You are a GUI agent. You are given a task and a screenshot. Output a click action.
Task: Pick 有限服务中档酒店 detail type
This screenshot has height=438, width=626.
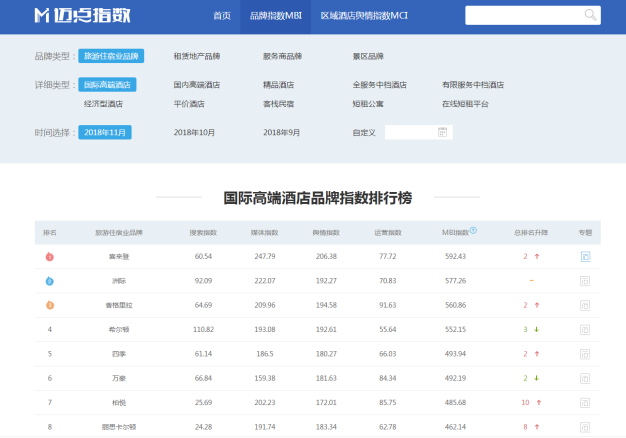click(x=473, y=85)
